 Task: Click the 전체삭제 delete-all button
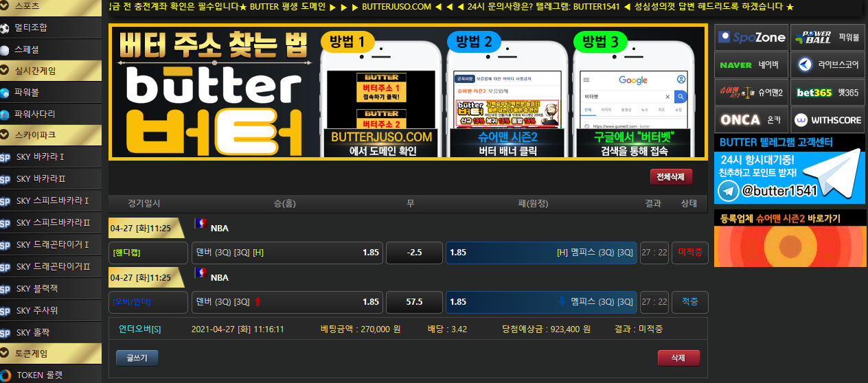[x=671, y=177]
